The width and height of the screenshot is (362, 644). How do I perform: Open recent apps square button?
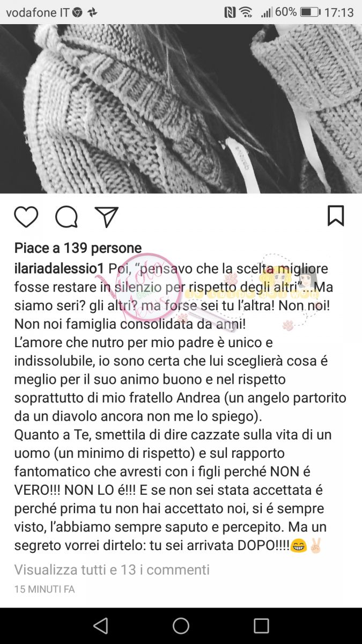point(261,626)
